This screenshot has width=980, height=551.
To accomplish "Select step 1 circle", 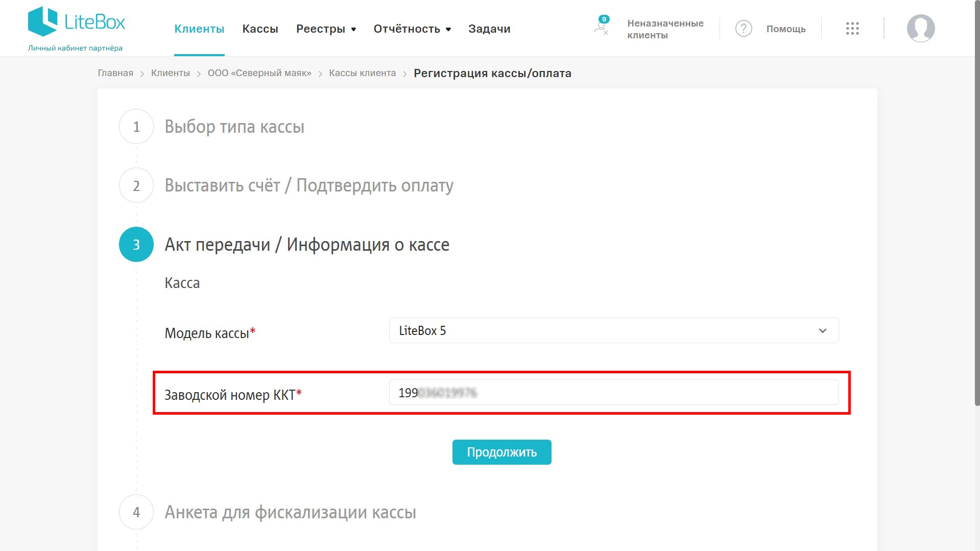I will 136,127.
